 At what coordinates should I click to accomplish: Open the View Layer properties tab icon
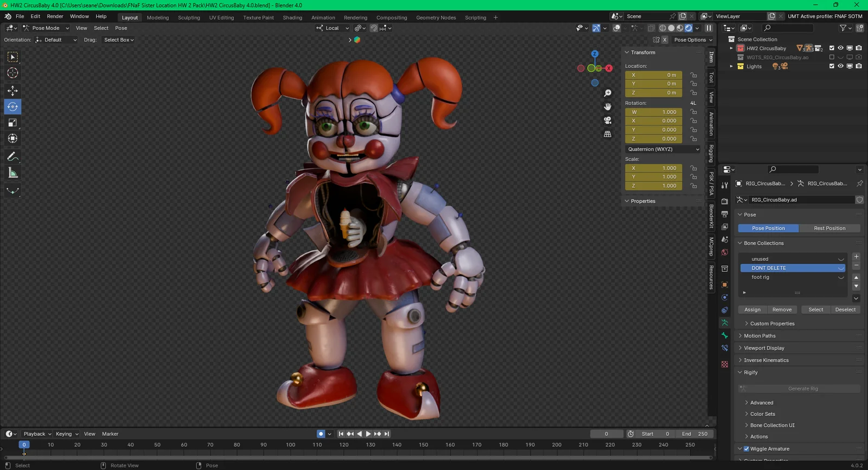(x=725, y=227)
